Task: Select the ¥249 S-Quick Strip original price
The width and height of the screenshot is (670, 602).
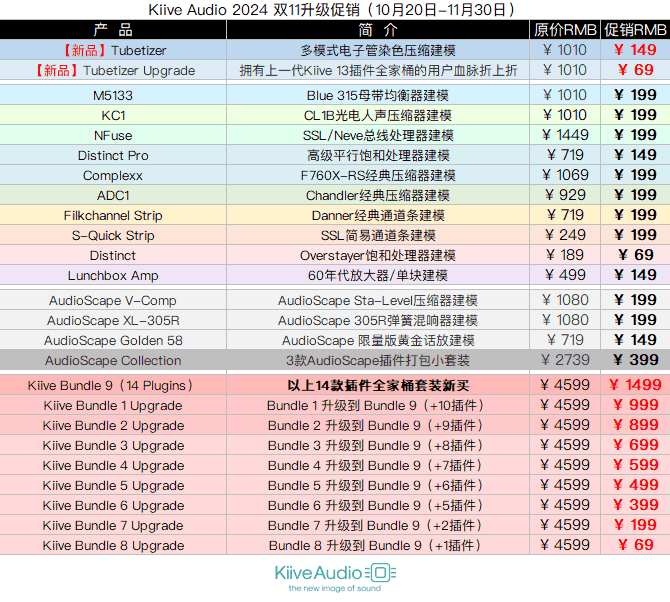Action: pyautogui.click(x=565, y=235)
